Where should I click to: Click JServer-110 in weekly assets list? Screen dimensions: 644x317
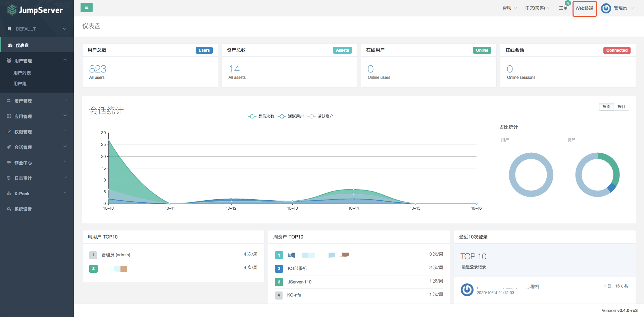tap(299, 282)
